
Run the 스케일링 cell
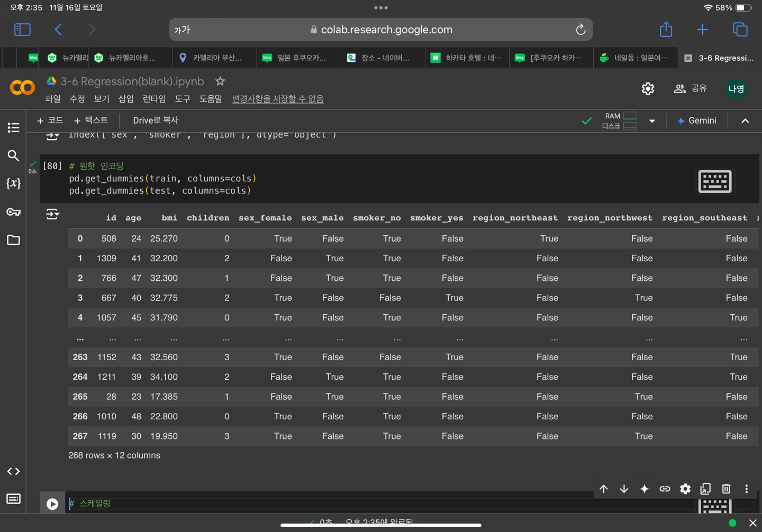tap(52, 504)
